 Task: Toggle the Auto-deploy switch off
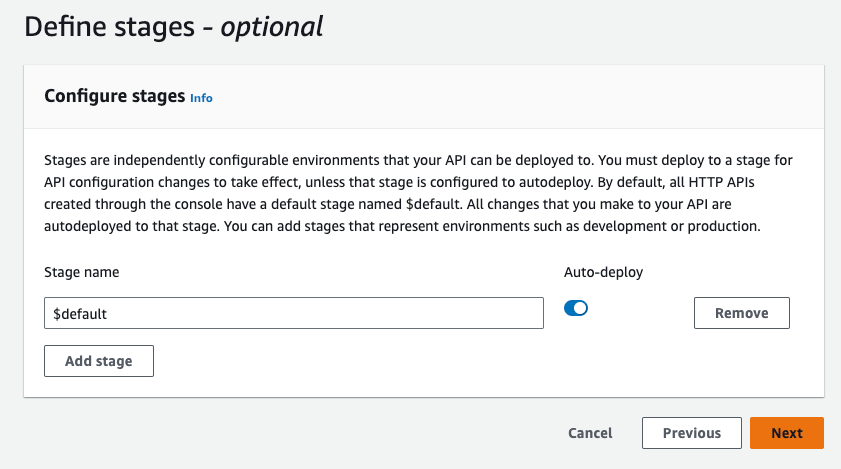coord(576,308)
